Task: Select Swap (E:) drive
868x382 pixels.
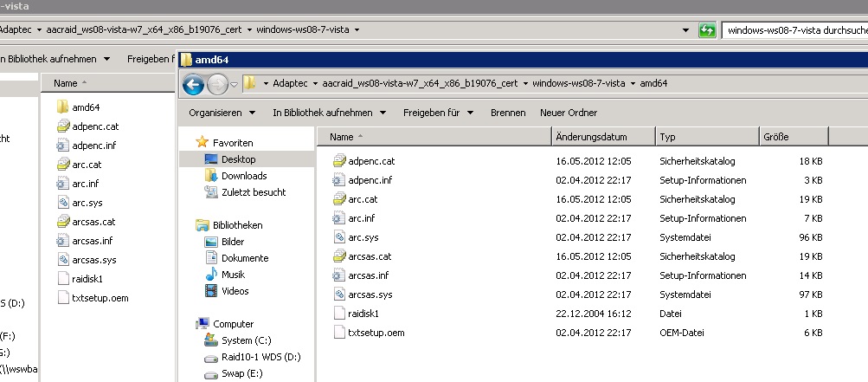Action: click(242, 373)
